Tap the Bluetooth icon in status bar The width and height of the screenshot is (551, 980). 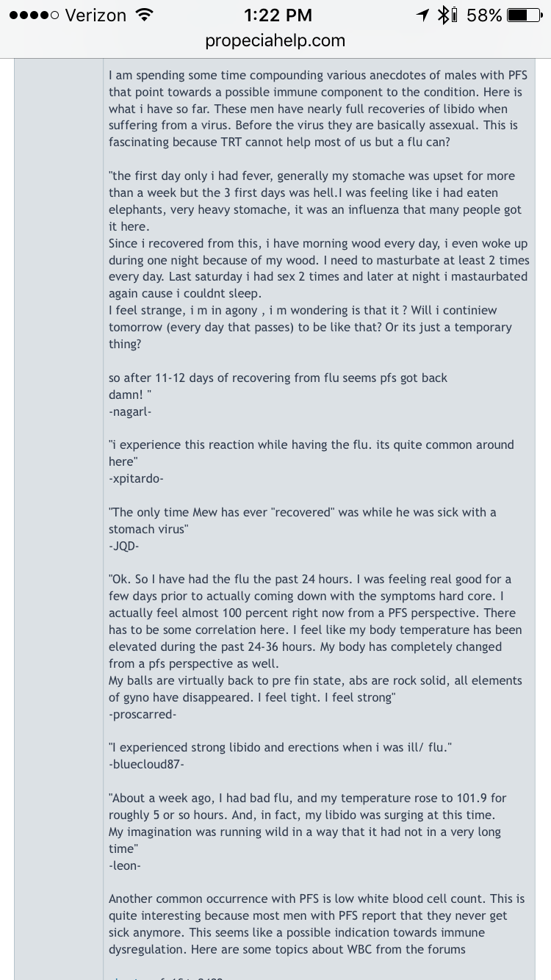pyautogui.click(x=445, y=15)
